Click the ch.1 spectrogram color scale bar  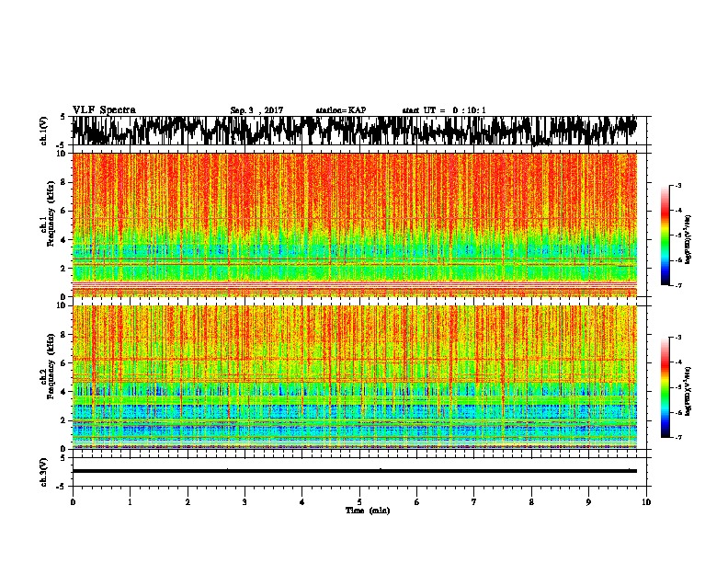coord(665,236)
